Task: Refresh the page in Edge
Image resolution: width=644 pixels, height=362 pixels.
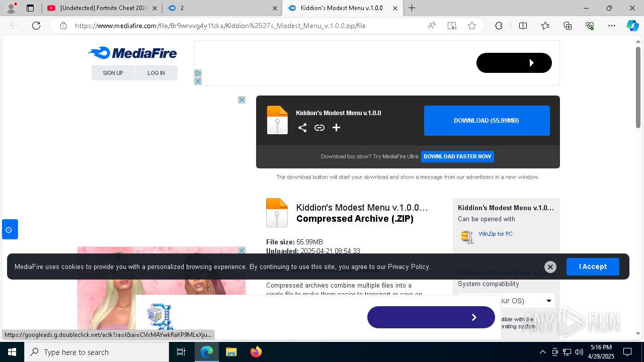Action: 36,26
